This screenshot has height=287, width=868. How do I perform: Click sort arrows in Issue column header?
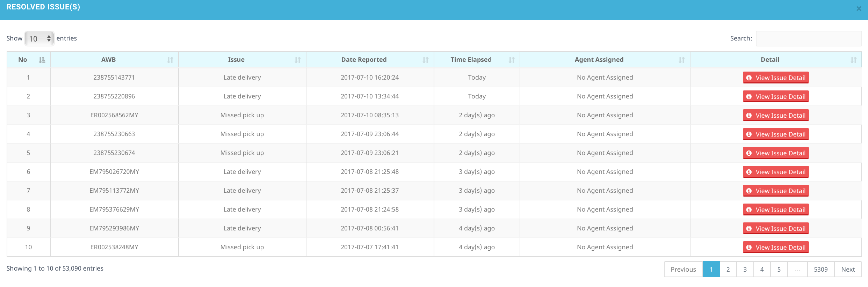click(298, 60)
